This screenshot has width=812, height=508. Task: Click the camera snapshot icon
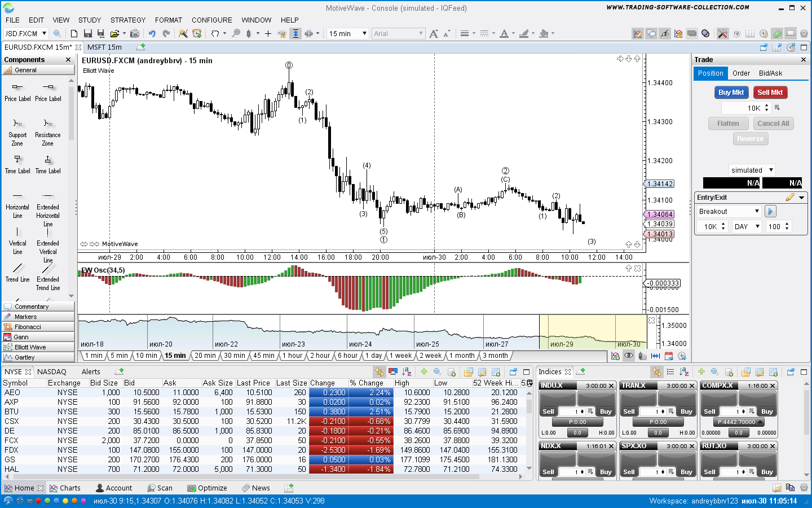pyautogui.click(x=134, y=34)
